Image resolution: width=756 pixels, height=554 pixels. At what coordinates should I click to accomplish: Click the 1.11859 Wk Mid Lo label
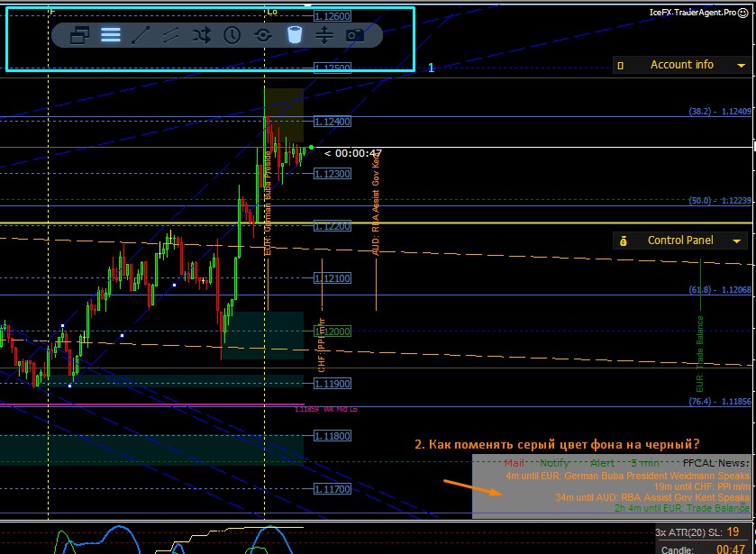click(326, 409)
